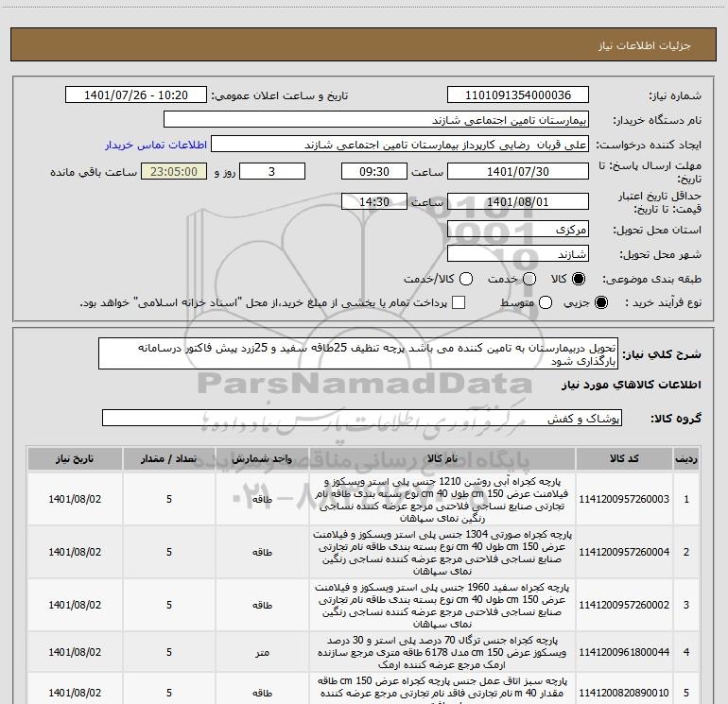The height and width of the screenshot is (704, 728).
Task: Select product code 114120082089​0010
Action: (624, 693)
